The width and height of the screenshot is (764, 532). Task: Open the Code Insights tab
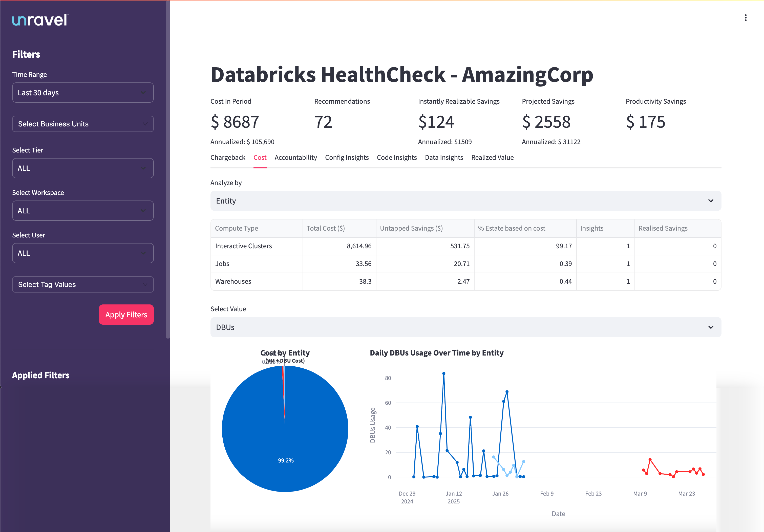[x=397, y=157]
